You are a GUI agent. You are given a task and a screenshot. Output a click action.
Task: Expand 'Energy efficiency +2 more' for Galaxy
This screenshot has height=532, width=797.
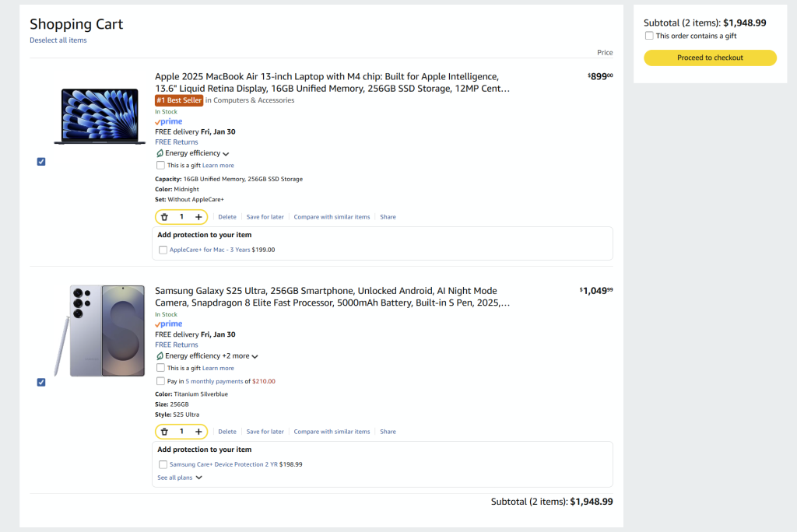tap(255, 356)
